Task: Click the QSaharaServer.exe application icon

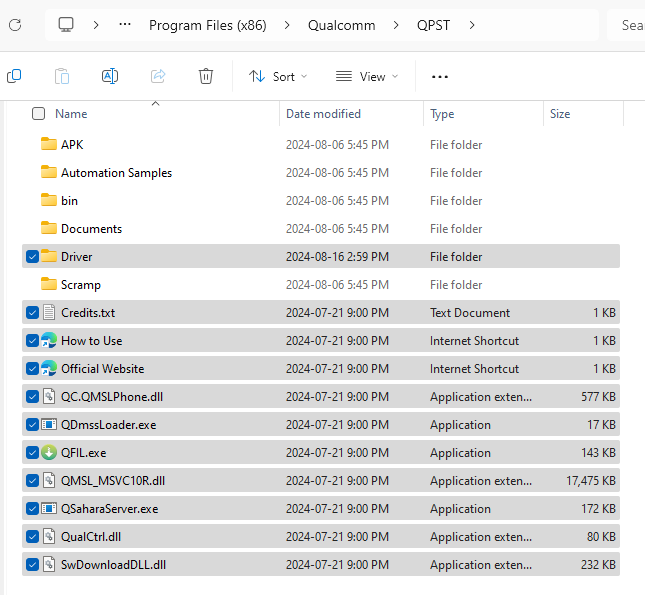Action: (49, 508)
